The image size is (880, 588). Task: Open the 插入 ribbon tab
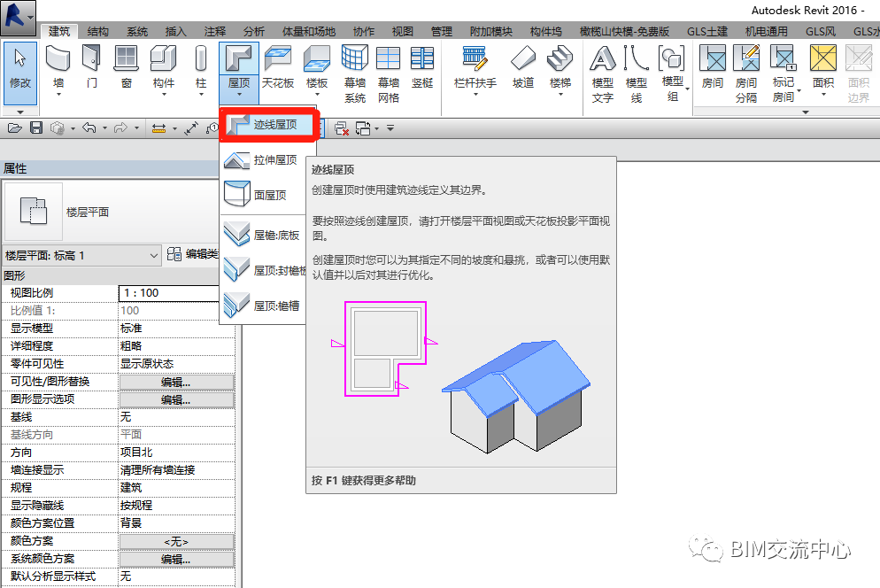pyautogui.click(x=175, y=32)
